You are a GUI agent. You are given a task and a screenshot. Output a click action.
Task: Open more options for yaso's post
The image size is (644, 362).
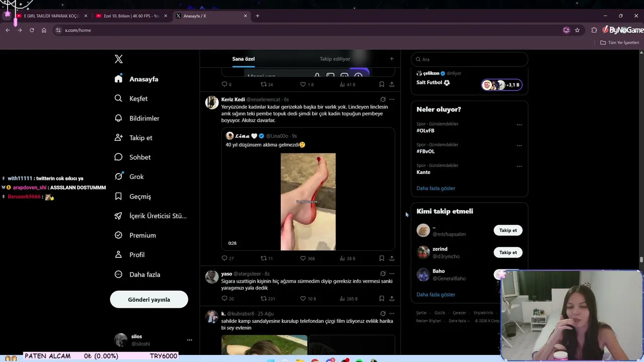[x=392, y=274]
